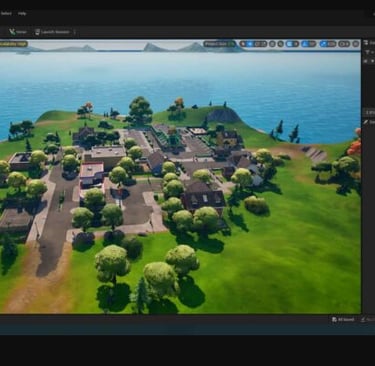Choose the Select objects mode icon

tap(243, 44)
